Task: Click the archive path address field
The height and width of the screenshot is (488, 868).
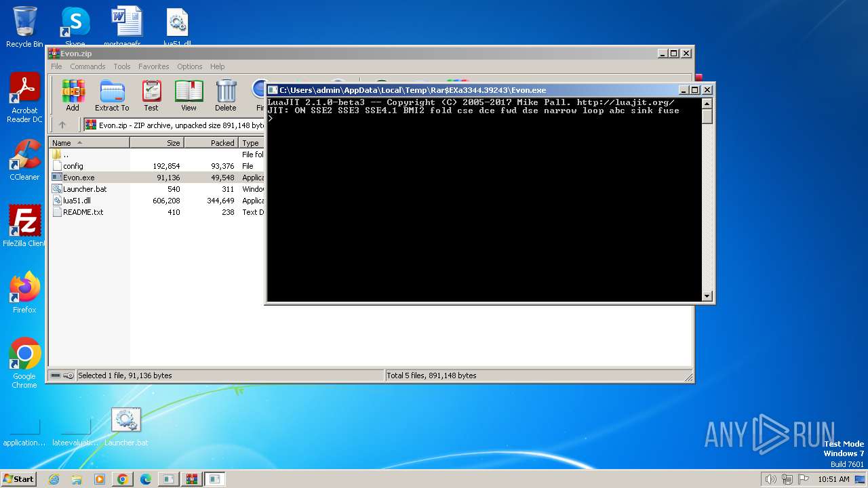Action: coord(174,125)
